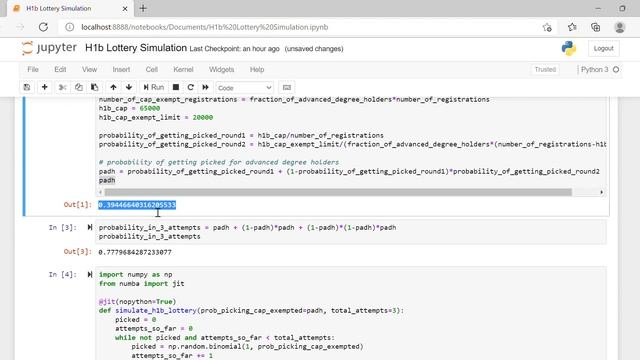Click the Jupyter logo

click(49, 48)
